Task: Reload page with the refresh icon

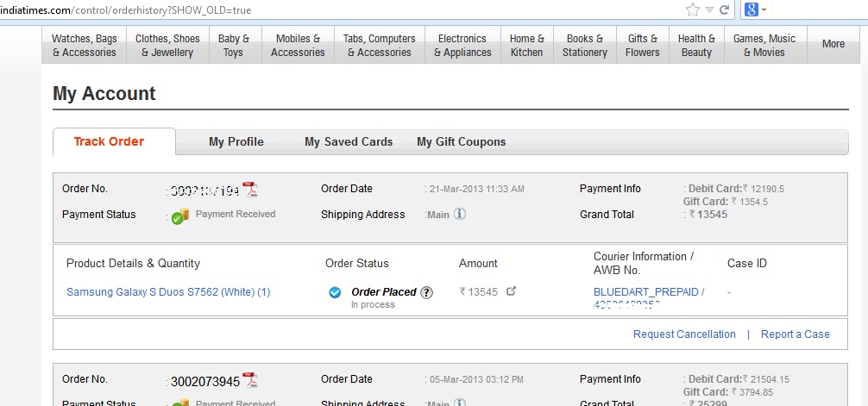Action: [x=724, y=9]
